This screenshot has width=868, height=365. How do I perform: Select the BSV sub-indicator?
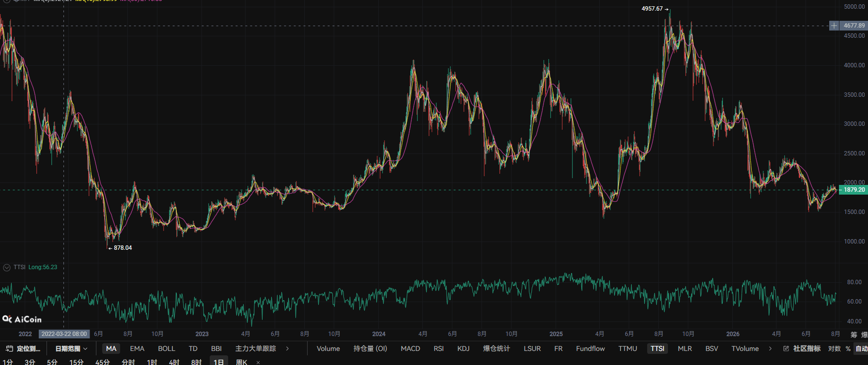coord(712,349)
